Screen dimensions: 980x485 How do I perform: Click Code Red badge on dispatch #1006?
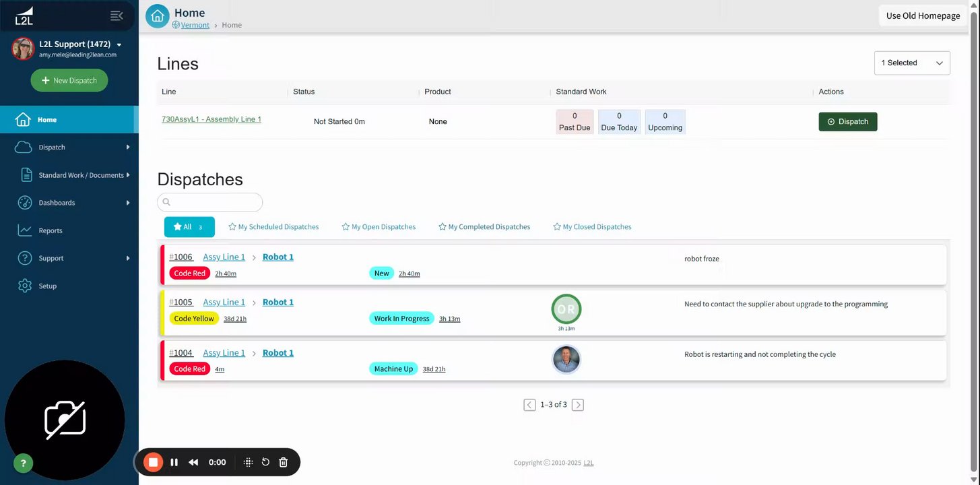[189, 273]
